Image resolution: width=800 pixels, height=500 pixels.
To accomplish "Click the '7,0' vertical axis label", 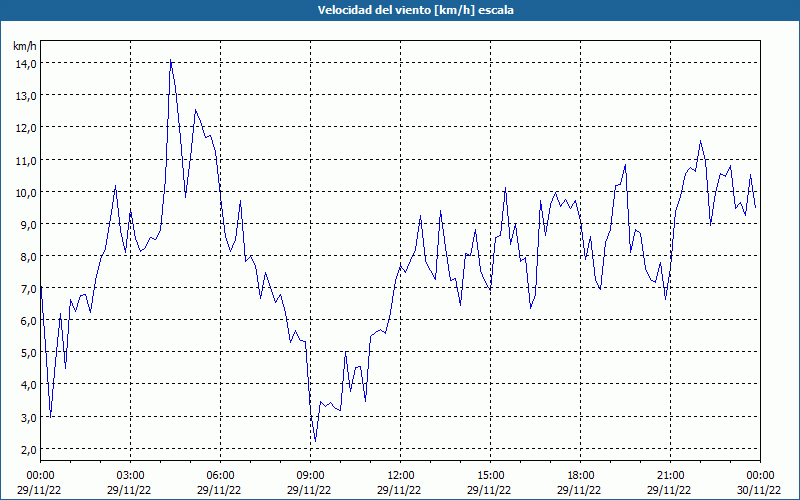I will coord(28,289).
